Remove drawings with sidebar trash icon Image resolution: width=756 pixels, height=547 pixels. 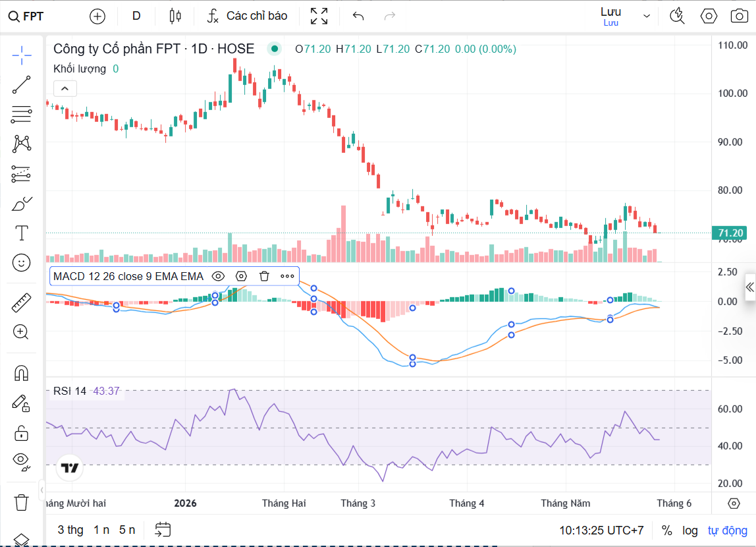tap(22, 503)
